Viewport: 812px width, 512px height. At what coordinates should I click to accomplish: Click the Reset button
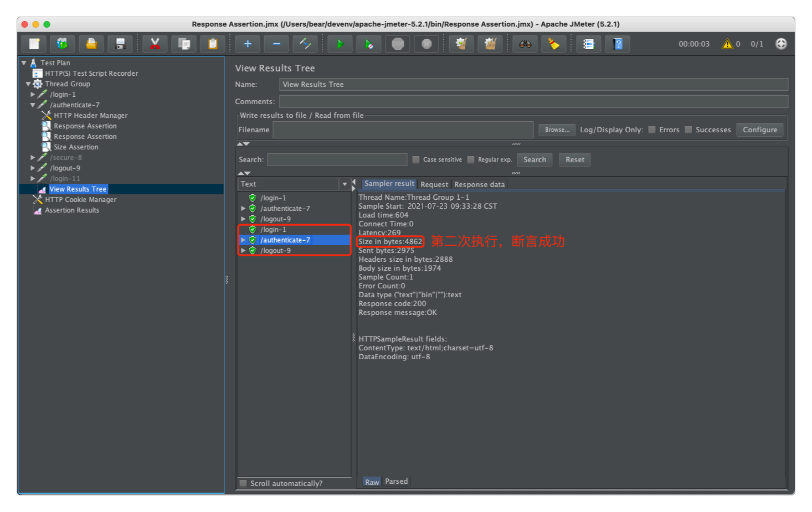tap(575, 159)
